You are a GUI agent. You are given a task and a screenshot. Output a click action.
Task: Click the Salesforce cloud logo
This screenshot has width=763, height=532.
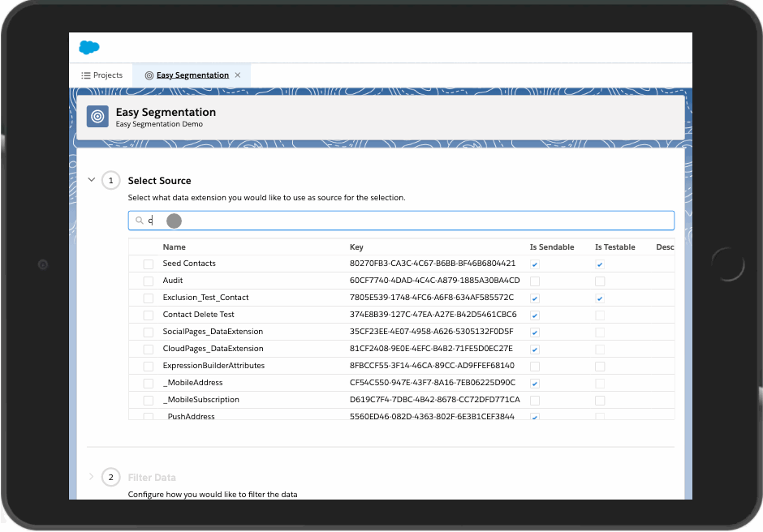click(89, 48)
